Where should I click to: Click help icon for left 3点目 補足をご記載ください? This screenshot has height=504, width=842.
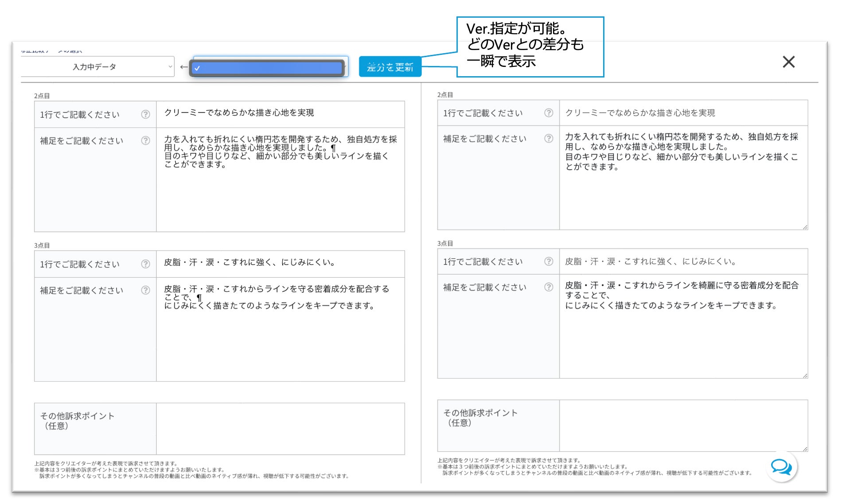[145, 290]
